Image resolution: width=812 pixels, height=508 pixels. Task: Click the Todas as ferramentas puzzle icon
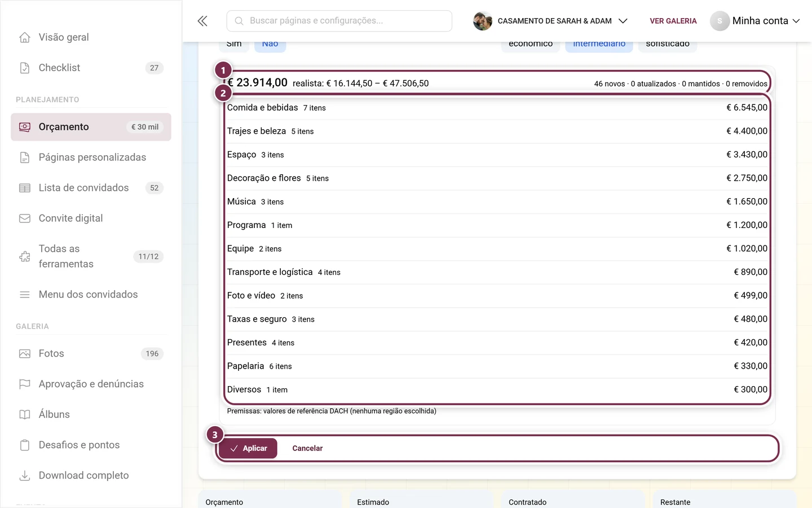click(25, 256)
